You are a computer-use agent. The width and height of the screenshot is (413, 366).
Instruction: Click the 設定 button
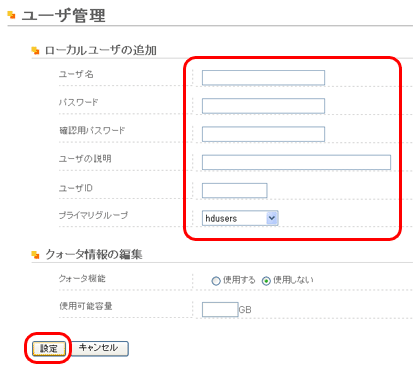pyautogui.click(x=49, y=348)
